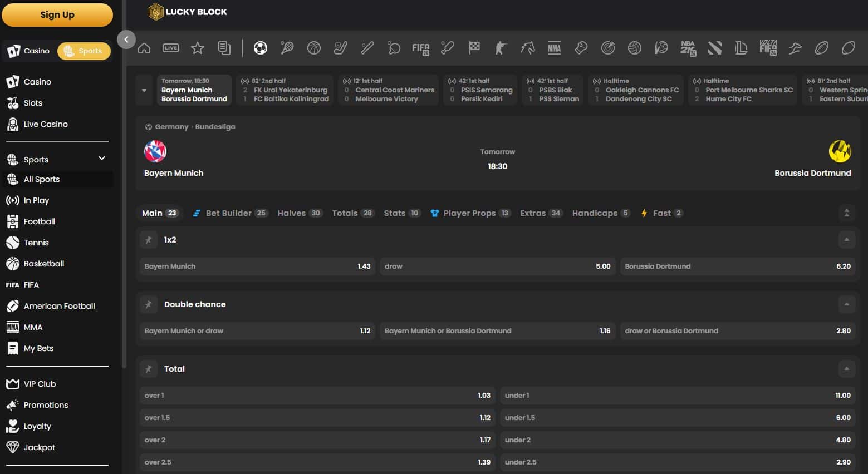Switch to Casino mode toggle

pos(29,51)
